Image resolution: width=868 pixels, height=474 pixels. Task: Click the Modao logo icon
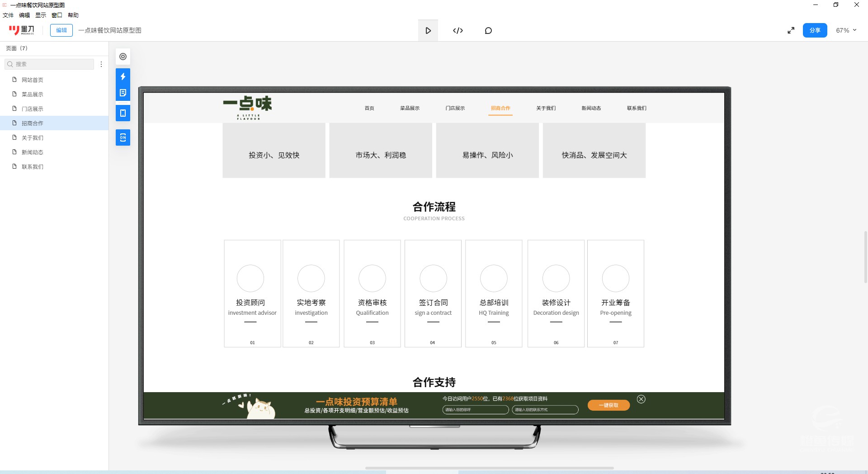click(21, 30)
